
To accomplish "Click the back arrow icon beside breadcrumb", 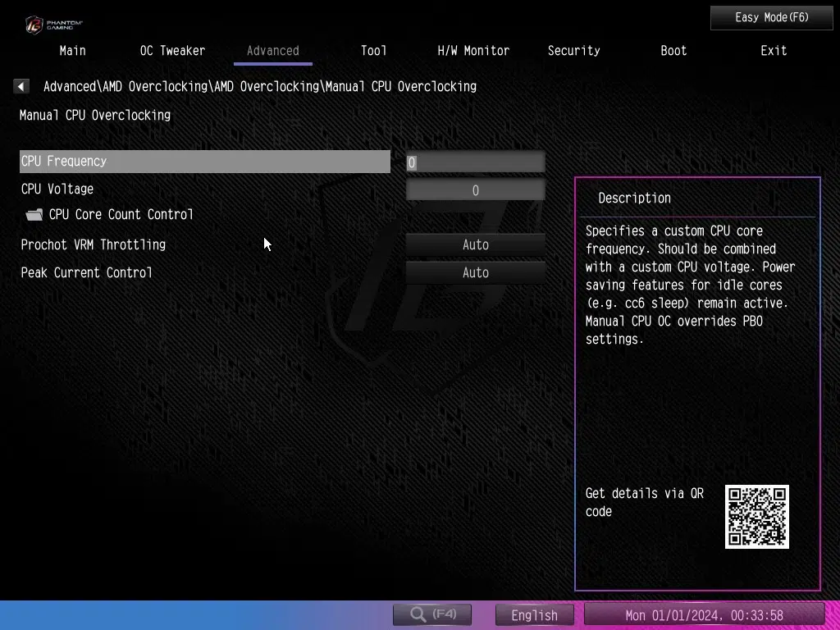I will coord(21,86).
